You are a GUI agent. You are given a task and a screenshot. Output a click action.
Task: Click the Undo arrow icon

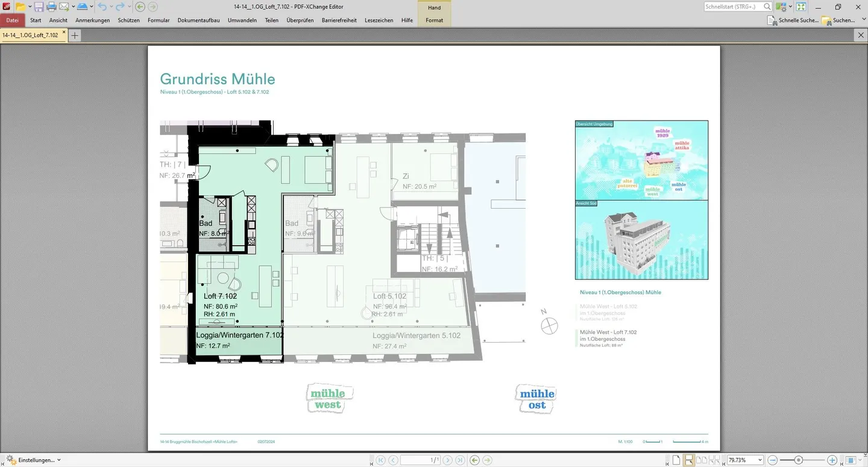pyautogui.click(x=102, y=7)
